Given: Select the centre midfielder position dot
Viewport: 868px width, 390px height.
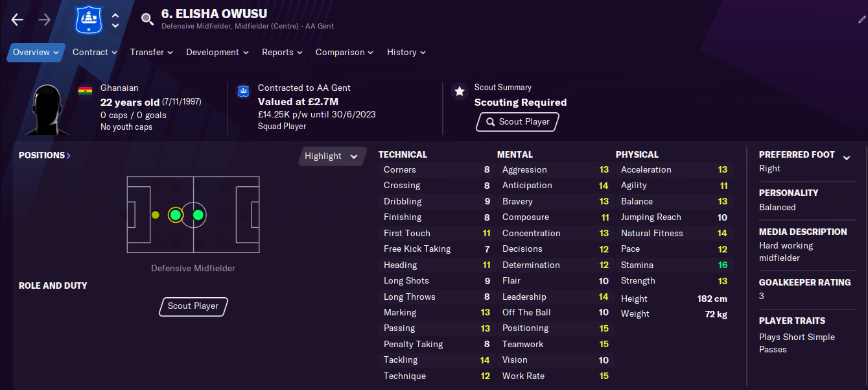Looking at the screenshot, I should click(198, 215).
